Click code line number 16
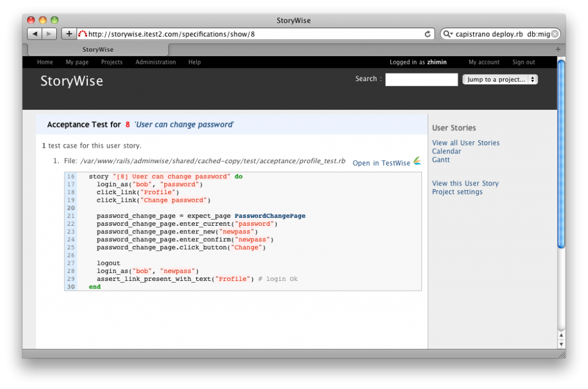Image resolution: width=588 pixels, height=389 pixels. (x=71, y=176)
